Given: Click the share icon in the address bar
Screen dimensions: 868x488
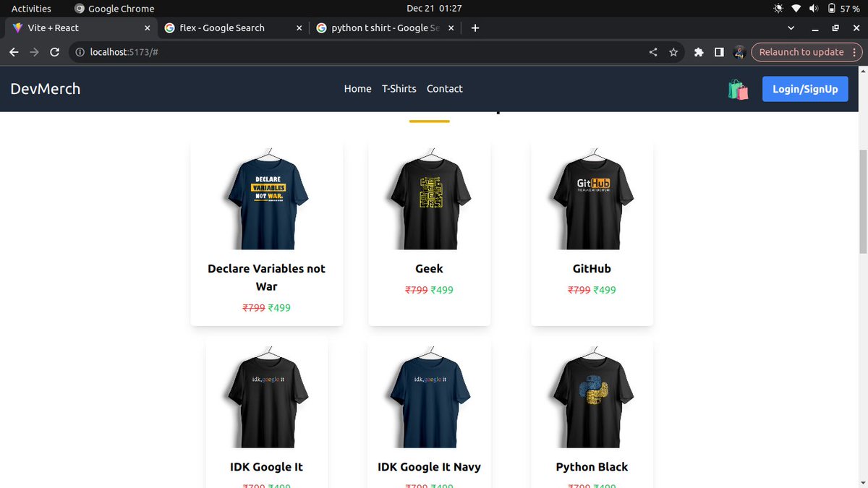Looking at the screenshot, I should 653,52.
